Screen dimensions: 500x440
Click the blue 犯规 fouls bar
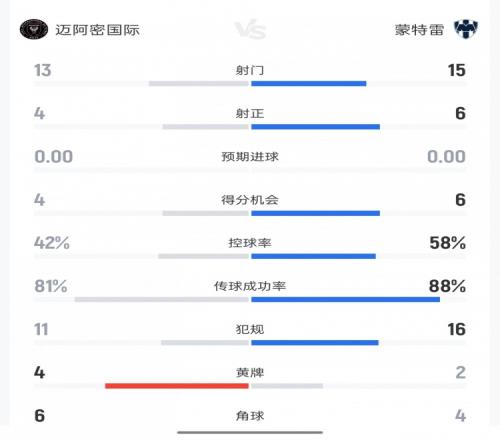coord(315,343)
